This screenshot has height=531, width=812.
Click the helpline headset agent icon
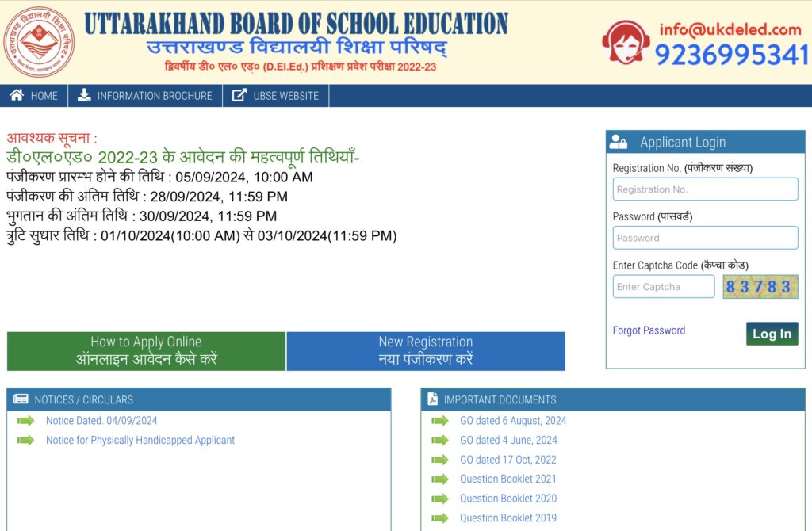pyautogui.click(x=626, y=42)
